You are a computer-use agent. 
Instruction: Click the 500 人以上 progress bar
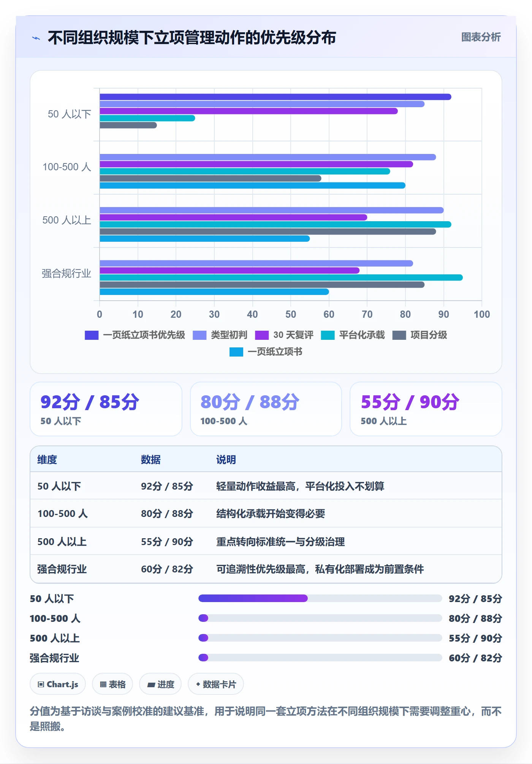click(320, 638)
